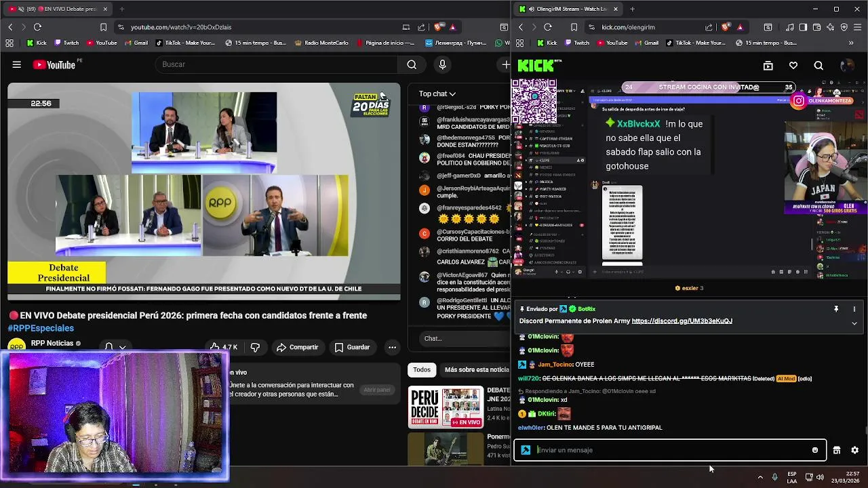Bookmark the YouTube page in address bar

[103, 27]
